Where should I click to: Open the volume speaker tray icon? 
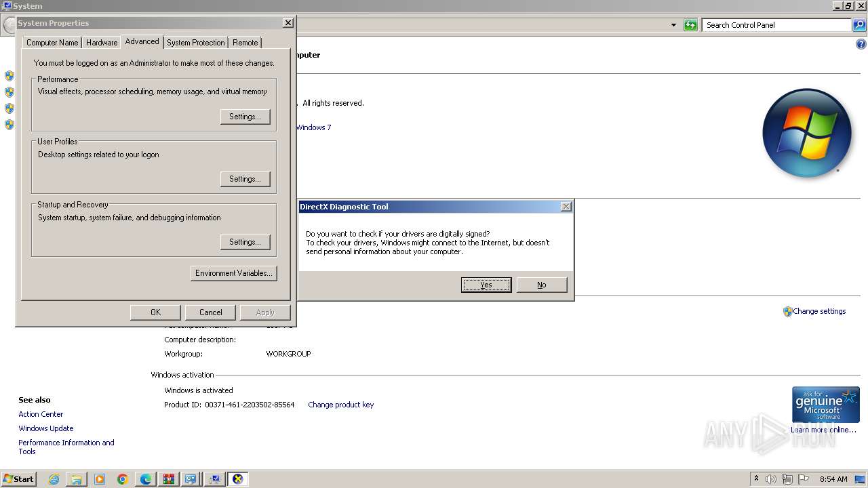(771, 479)
